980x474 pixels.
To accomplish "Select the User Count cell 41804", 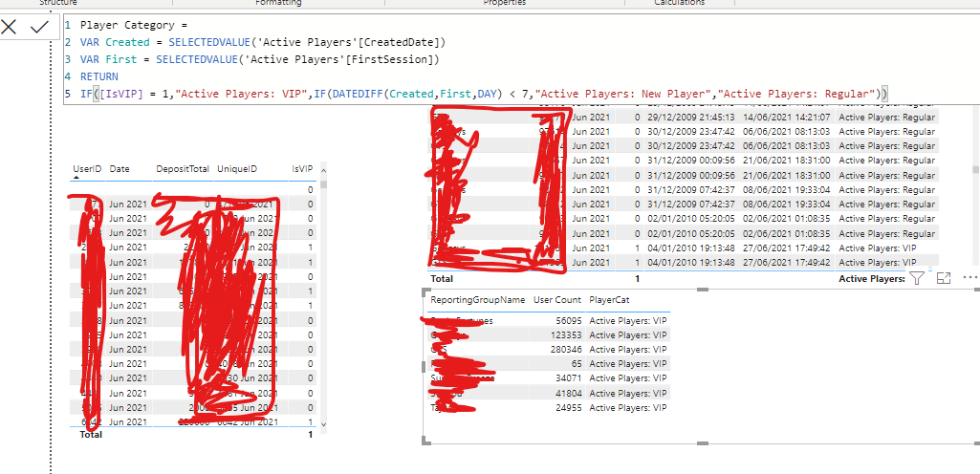I will 568,393.
